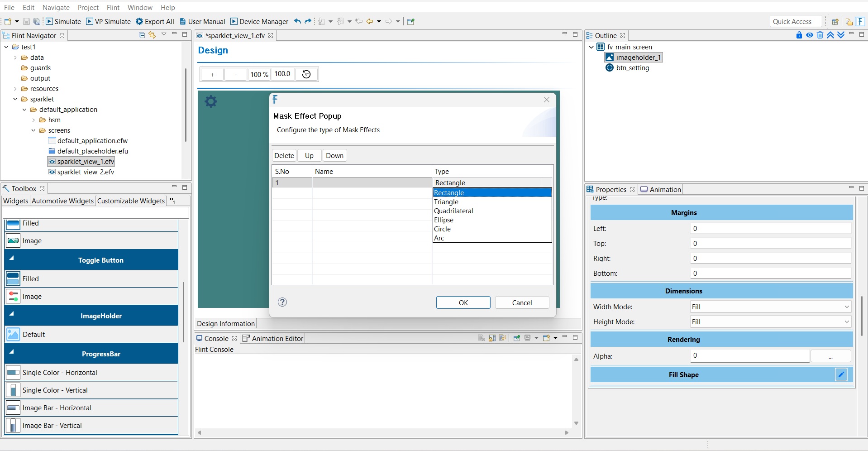The image size is (868, 451).
Task: Open the Project menu
Action: coord(88,7)
